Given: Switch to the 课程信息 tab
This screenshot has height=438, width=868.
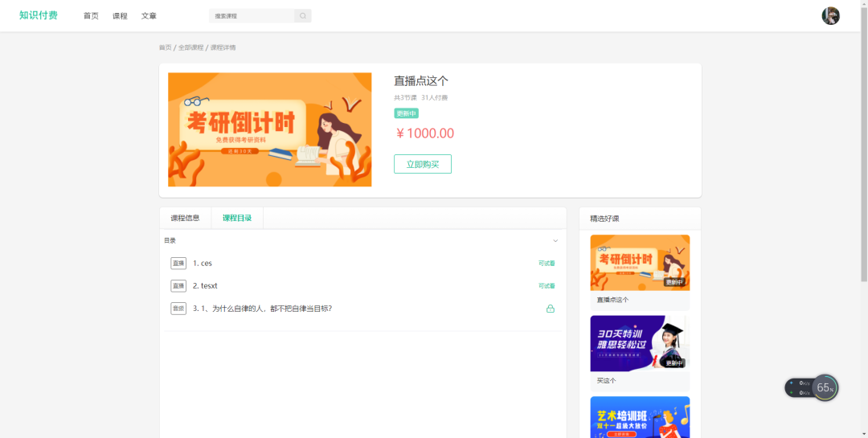Looking at the screenshot, I should point(185,218).
